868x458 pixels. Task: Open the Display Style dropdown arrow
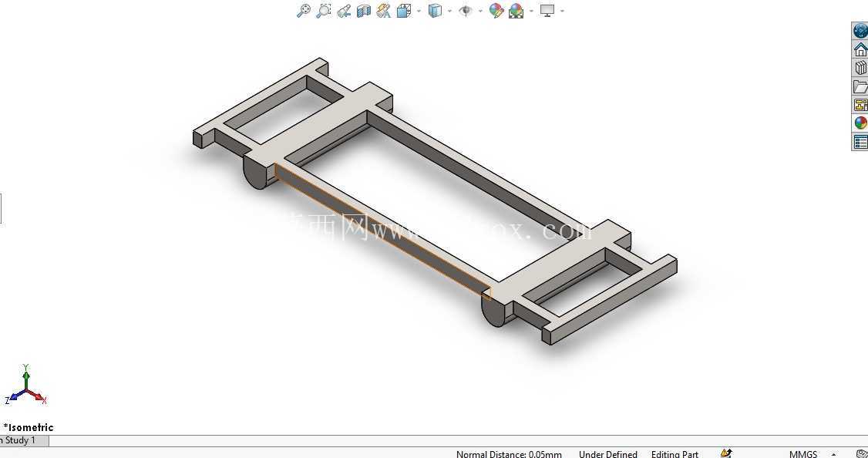(x=449, y=11)
